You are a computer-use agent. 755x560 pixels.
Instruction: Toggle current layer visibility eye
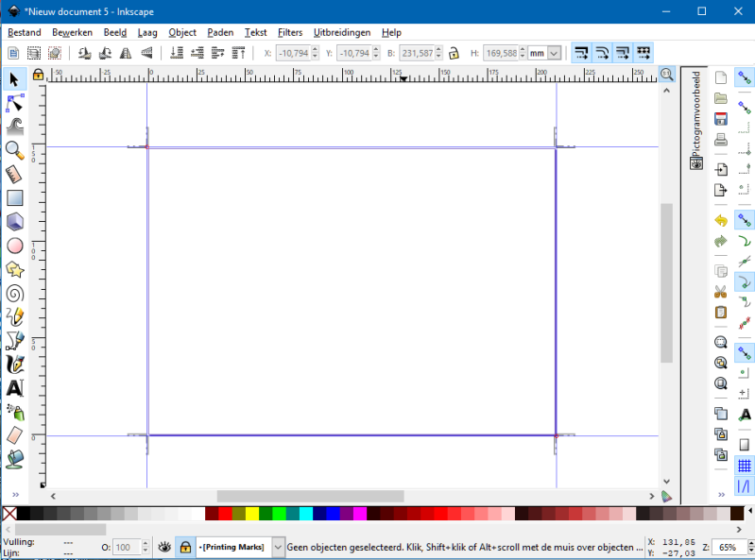click(x=164, y=547)
